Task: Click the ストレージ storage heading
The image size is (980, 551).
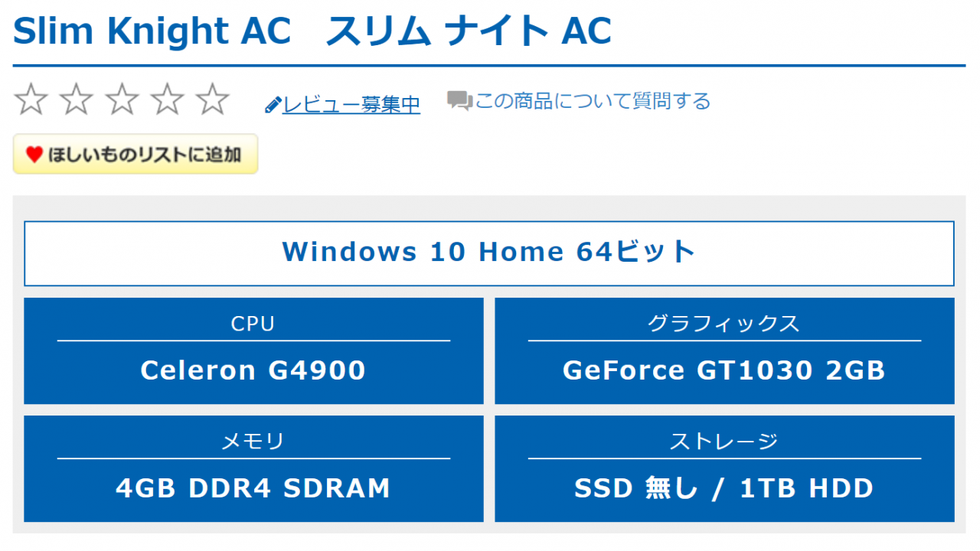Action: point(724,442)
